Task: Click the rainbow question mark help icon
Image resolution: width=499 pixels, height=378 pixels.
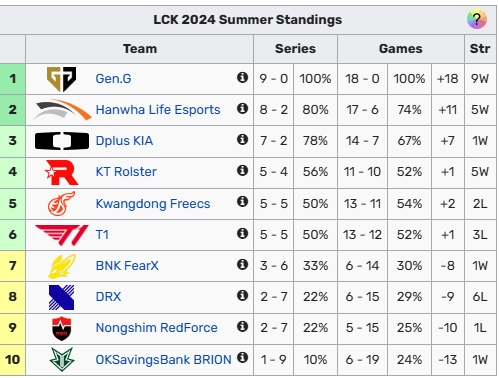Action: coord(477,19)
